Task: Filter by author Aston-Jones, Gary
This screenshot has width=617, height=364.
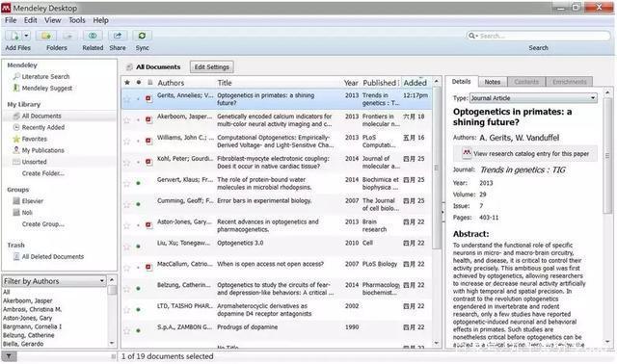Action: [x=28, y=318]
